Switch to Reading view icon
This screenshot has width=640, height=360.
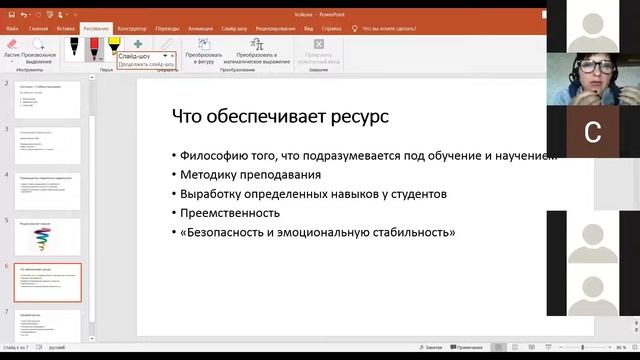pos(531,347)
